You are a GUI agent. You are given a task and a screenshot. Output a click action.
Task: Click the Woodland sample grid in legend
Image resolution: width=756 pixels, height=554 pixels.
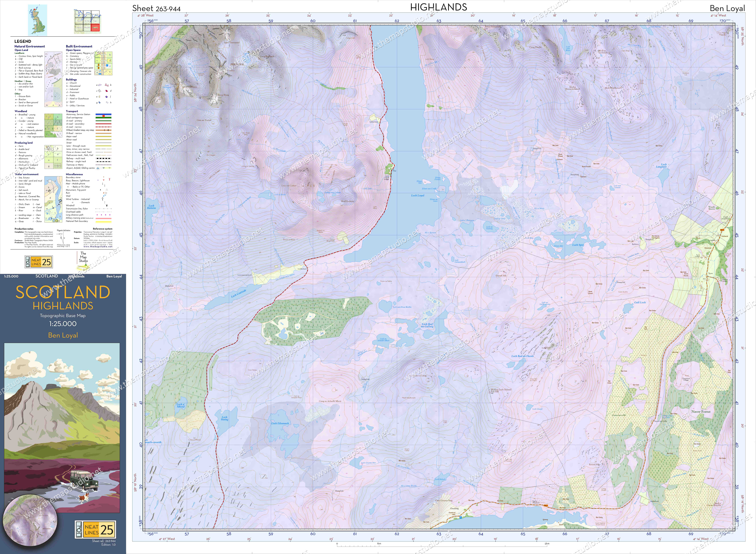pos(53,125)
